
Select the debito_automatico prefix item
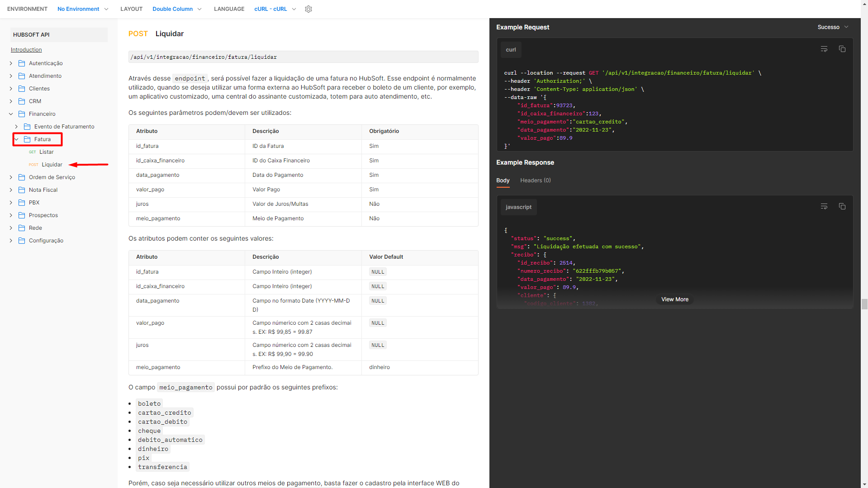[170, 440]
